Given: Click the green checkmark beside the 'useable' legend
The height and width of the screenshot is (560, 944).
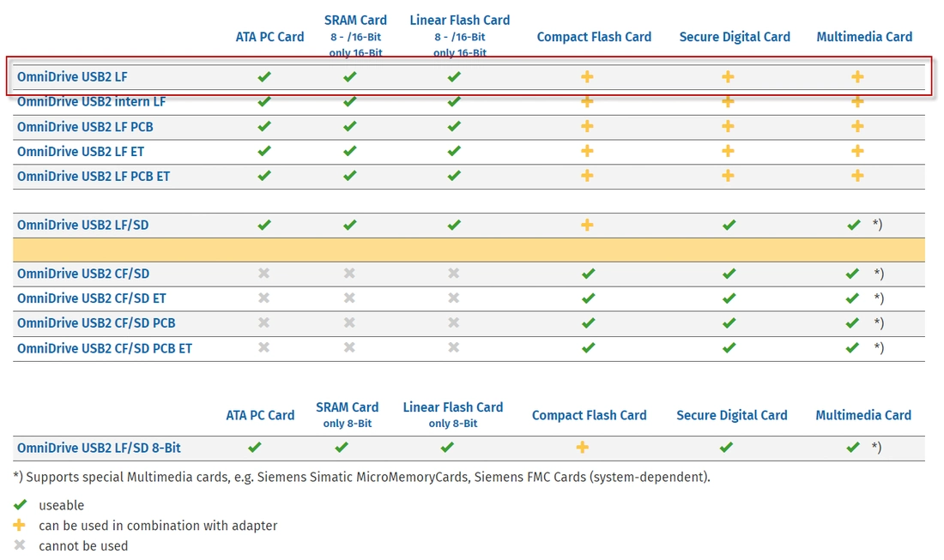Looking at the screenshot, I should pos(20,505).
